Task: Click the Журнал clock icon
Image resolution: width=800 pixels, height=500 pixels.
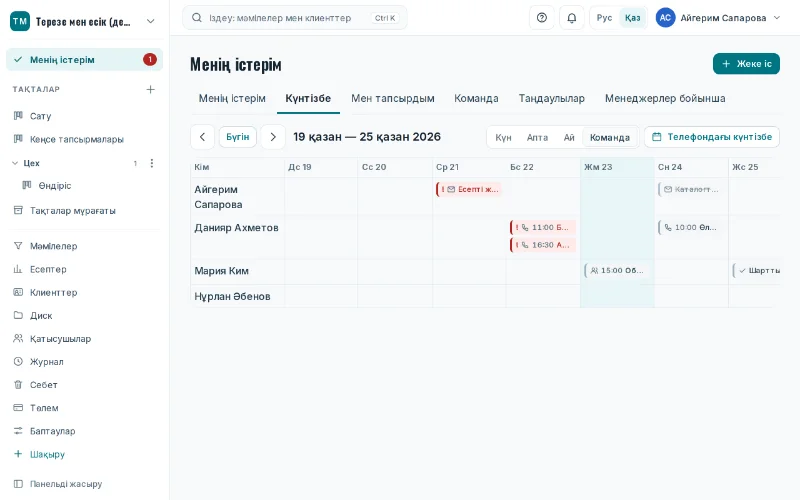Action: [x=18, y=361]
